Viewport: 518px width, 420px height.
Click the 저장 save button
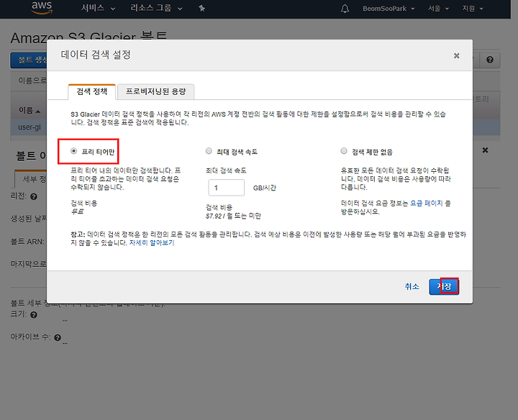coord(444,287)
